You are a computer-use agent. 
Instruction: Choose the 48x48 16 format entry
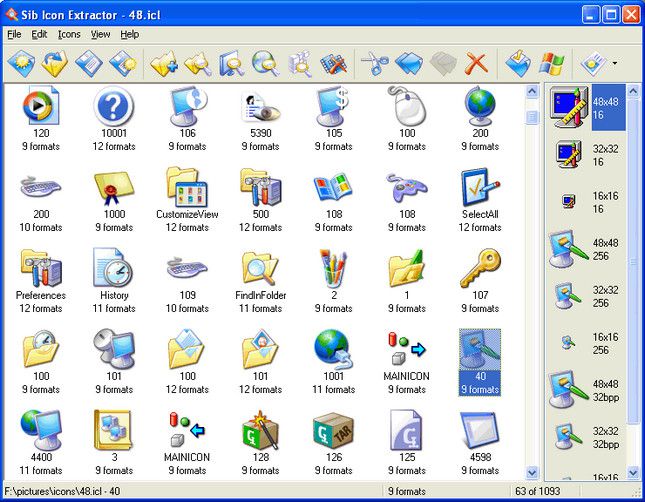pos(587,107)
